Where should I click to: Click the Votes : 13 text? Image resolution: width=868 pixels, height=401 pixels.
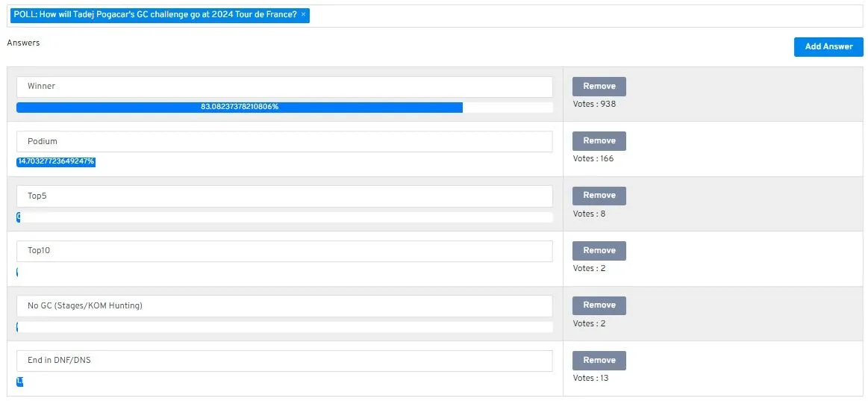[x=590, y=379]
